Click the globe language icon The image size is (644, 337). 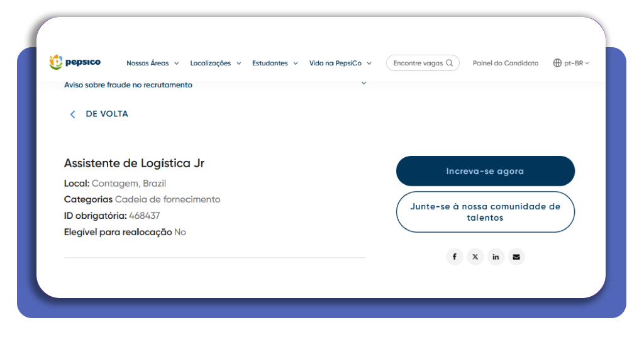click(557, 63)
